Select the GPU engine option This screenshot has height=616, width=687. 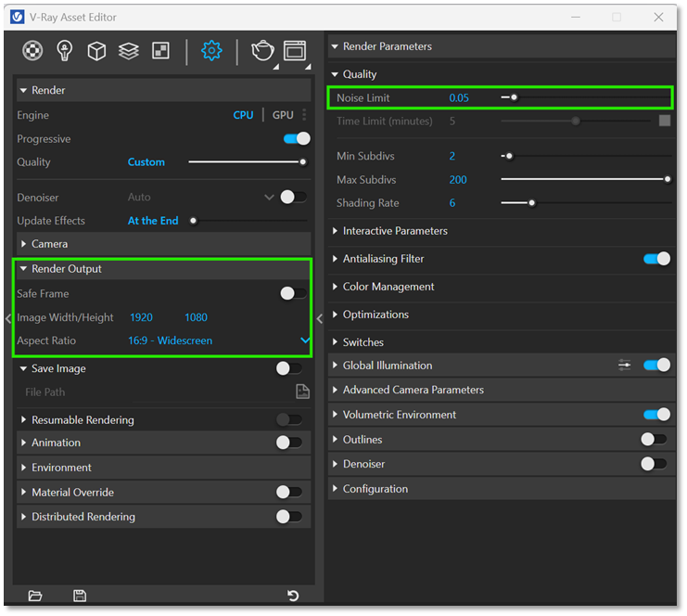click(x=283, y=115)
